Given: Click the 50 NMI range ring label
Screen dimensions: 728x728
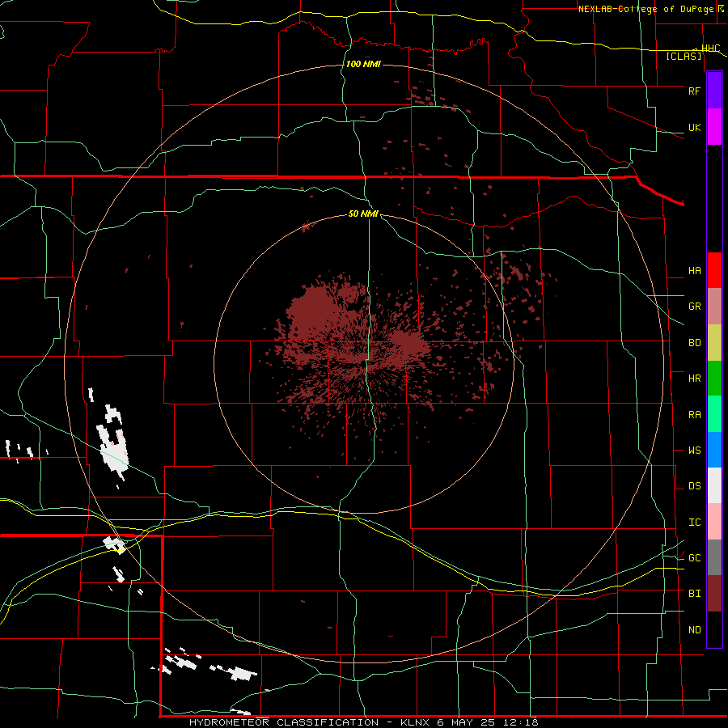Looking at the screenshot, I should click(363, 214).
